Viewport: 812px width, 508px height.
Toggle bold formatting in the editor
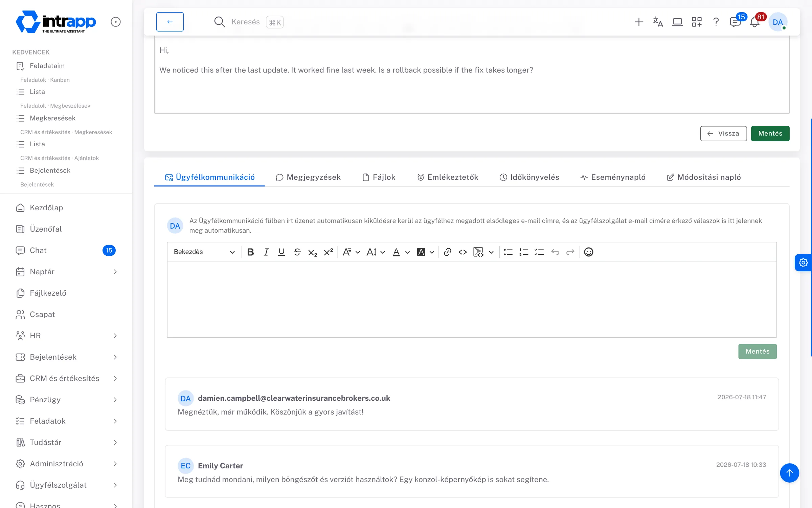point(250,252)
